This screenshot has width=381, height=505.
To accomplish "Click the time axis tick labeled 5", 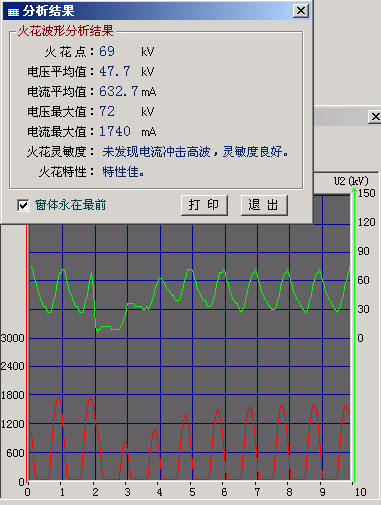I will tap(192, 492).
